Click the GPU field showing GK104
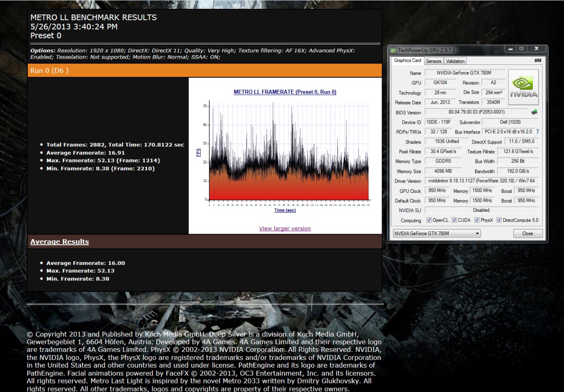564x392 pixels. [x=440, y=83]
